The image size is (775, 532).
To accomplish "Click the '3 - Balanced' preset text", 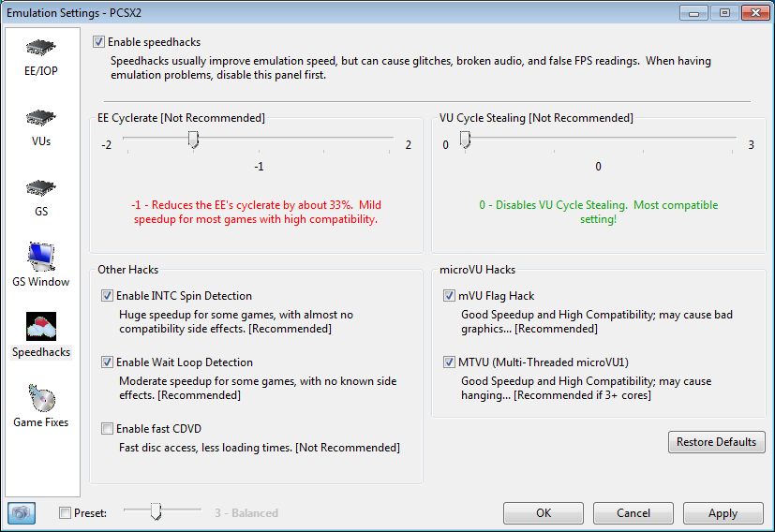I will (246, 513).
